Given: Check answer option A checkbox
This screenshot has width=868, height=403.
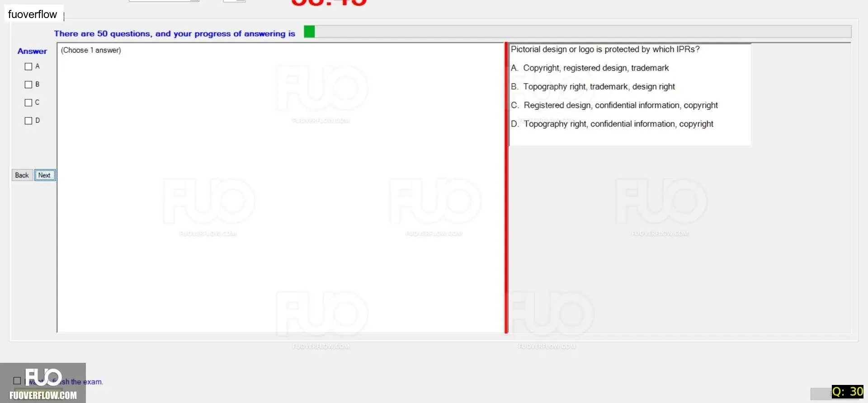Looking at the screenshot, I should pyautogui.click(x=28, y=66).
